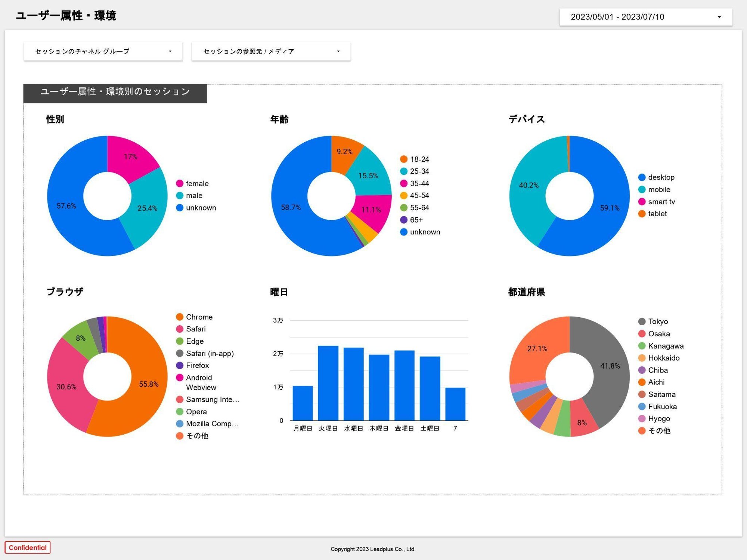This screenshot has width=747, height=560.
Task: Click その他 in the 都道府県 legend
Action: pos(654,431)
